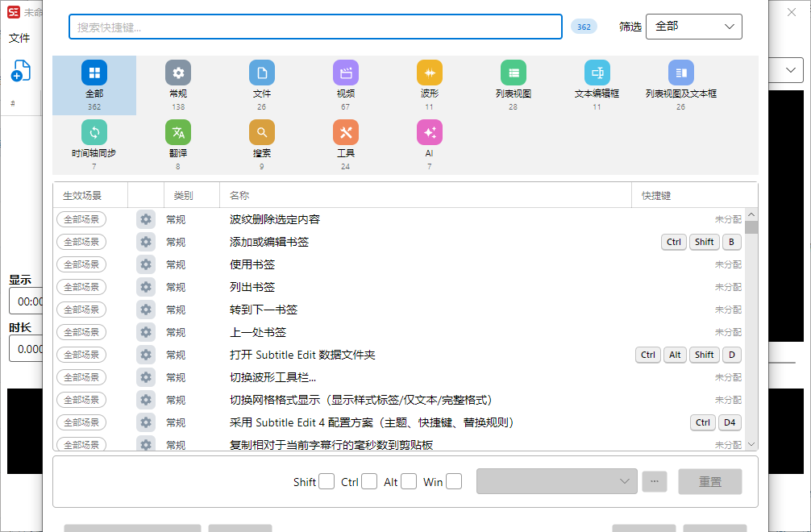Screen dimensions: 811x532
Task: Open the key selection dropdown
Action: click(556, 481)
